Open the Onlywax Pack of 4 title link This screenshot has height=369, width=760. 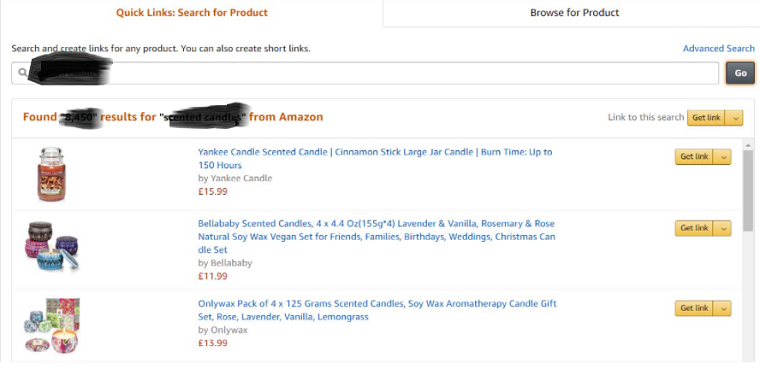377,310
